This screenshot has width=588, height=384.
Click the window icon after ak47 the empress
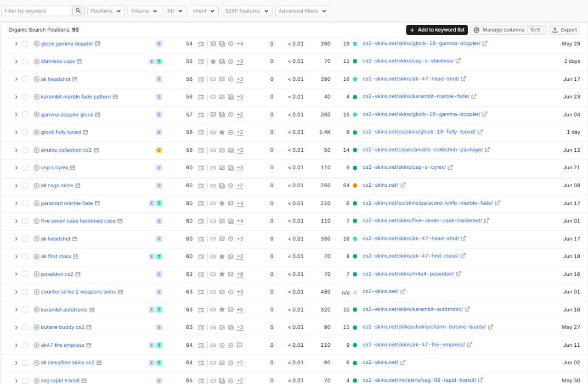(89, 345)
